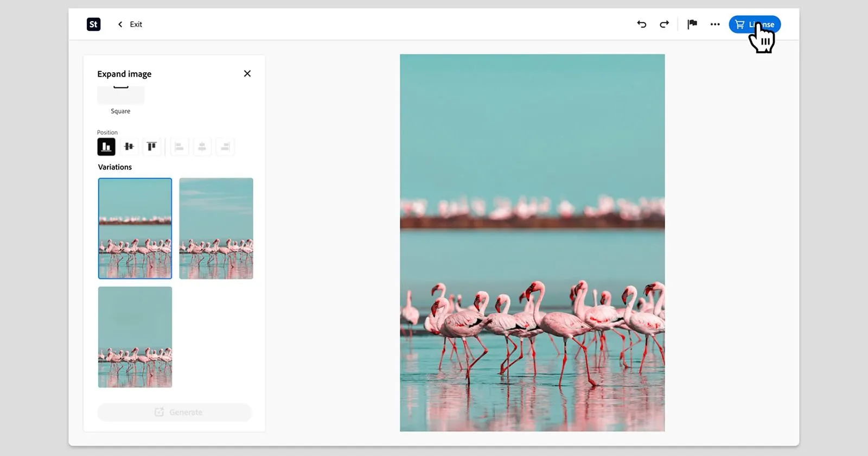Open the three-dots more options menu
Image resolution: width=868 pixels, height=456 pixels.
coord(715,24)
